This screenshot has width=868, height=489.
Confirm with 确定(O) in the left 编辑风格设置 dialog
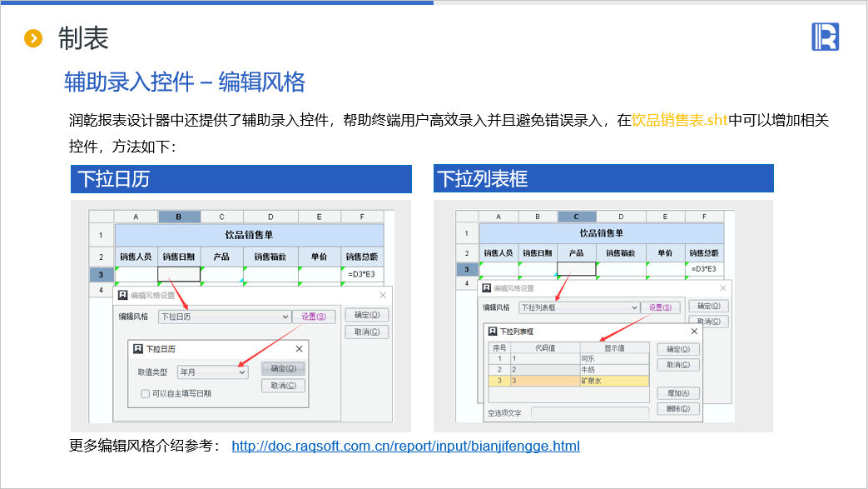tap(367, 315)
